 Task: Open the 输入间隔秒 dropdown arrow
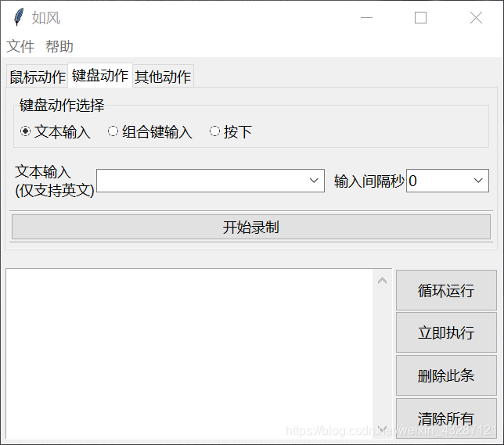click(478, 181)
